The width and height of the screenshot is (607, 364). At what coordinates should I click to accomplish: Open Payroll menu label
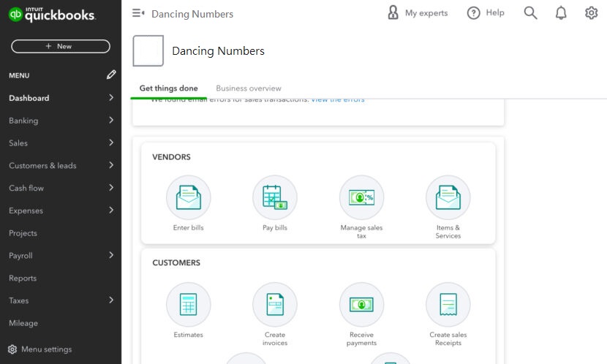tap(20, 256)
